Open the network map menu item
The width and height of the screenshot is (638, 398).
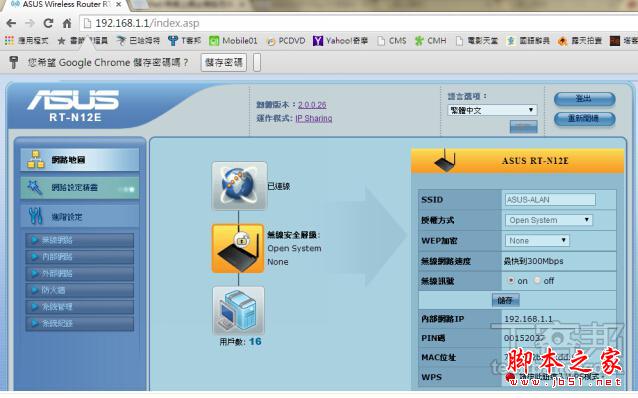[80, 160]
